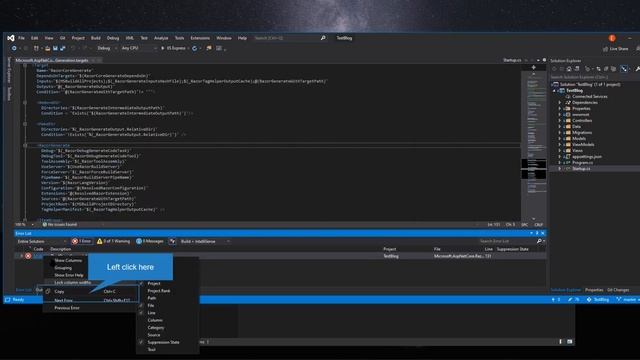Screen dimensions: 640x360
Task: Open the File menu
Action: [x=21, y=38]
